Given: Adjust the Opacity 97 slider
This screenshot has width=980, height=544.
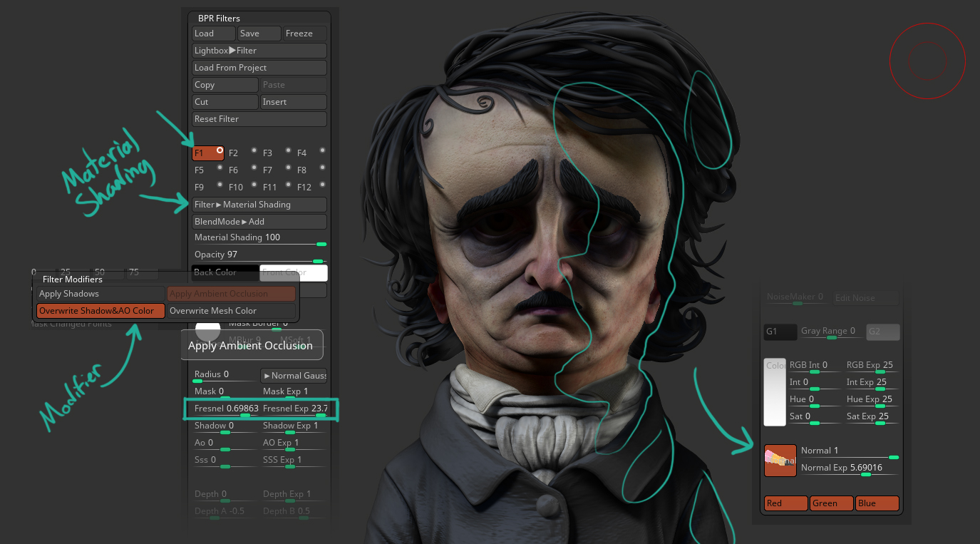Looking at the screenshot, I should (259, 256).
